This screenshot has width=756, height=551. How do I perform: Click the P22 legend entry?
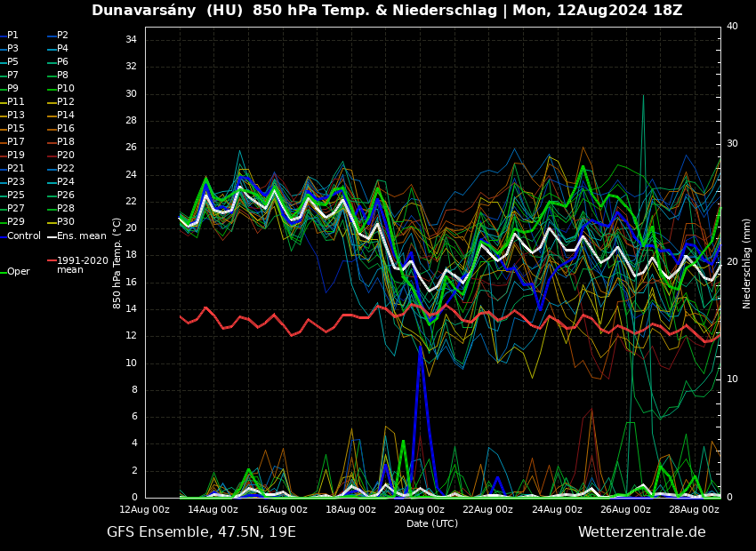click(66, 169)
